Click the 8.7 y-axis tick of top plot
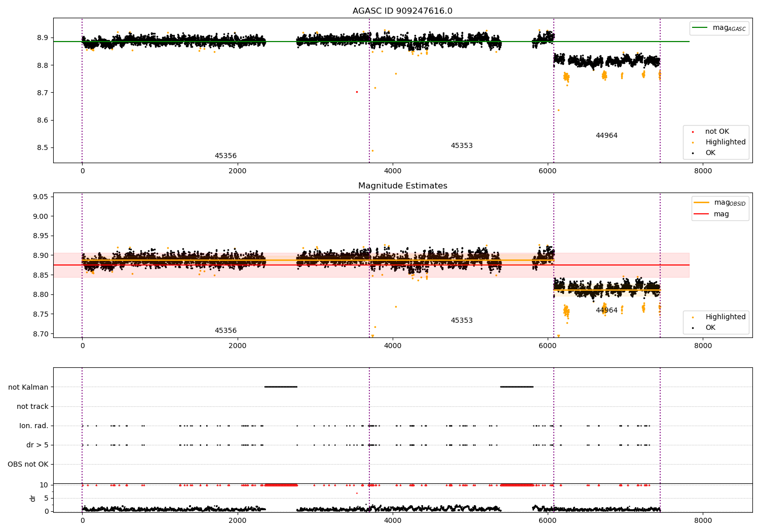Image resolution: width=760 pixels, height=532 pixels. click(x=43, y=93)
